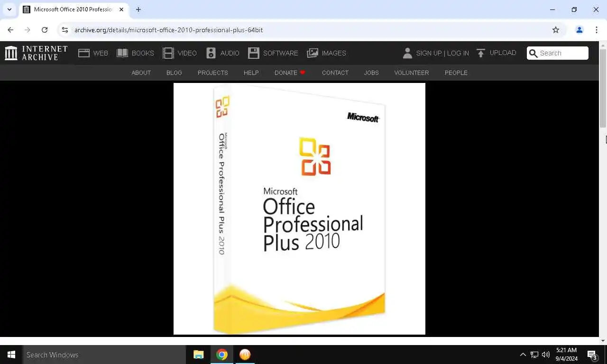Image resolution: width=607 pixels, height=364 pixels.
Task: Open a new browser tab
Action: click(x=138, y=9)
